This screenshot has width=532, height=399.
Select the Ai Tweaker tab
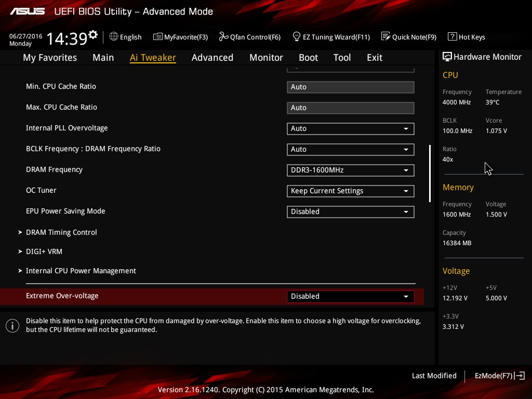point(153,58)
